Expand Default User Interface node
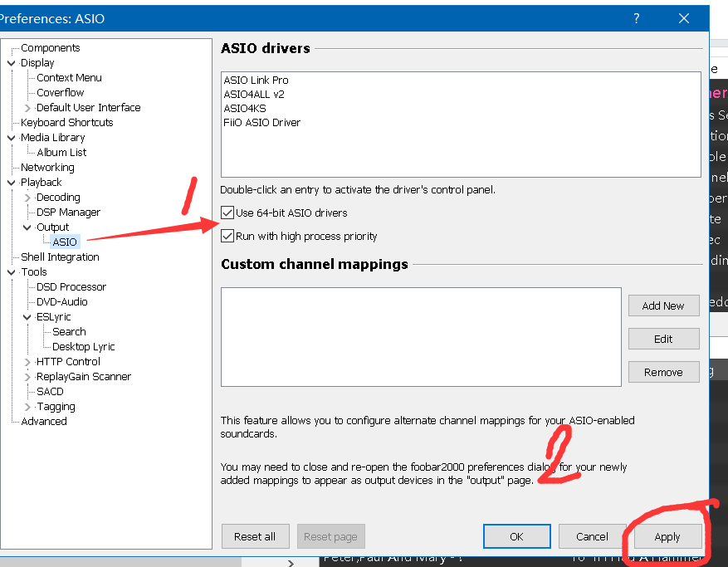This screenshot has width=728, height=567. click(27, 108)
